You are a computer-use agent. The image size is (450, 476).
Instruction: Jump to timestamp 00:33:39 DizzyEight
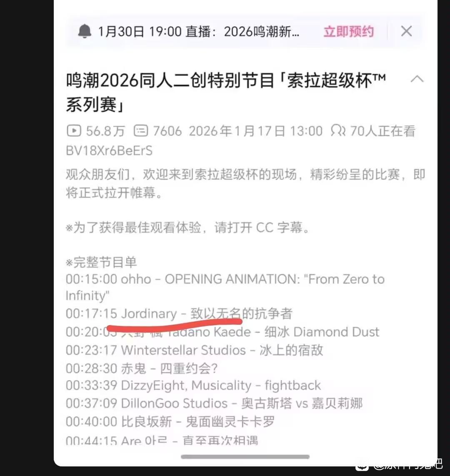coord(91,385)
